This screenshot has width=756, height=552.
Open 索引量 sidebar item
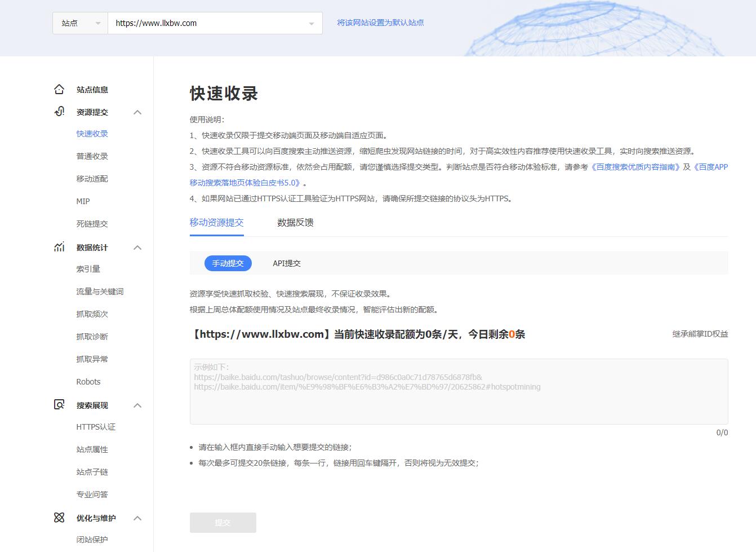click(x=88, y=269)
